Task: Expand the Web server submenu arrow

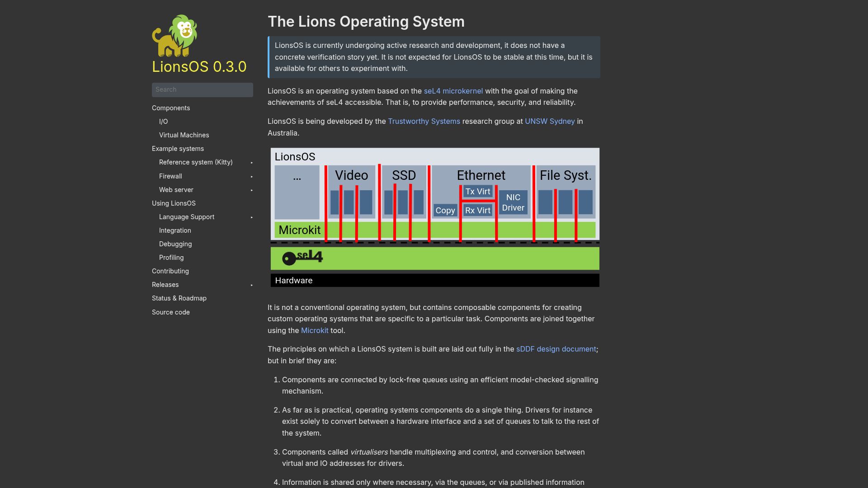Action: pyautogui.click(x=252, y=190)
